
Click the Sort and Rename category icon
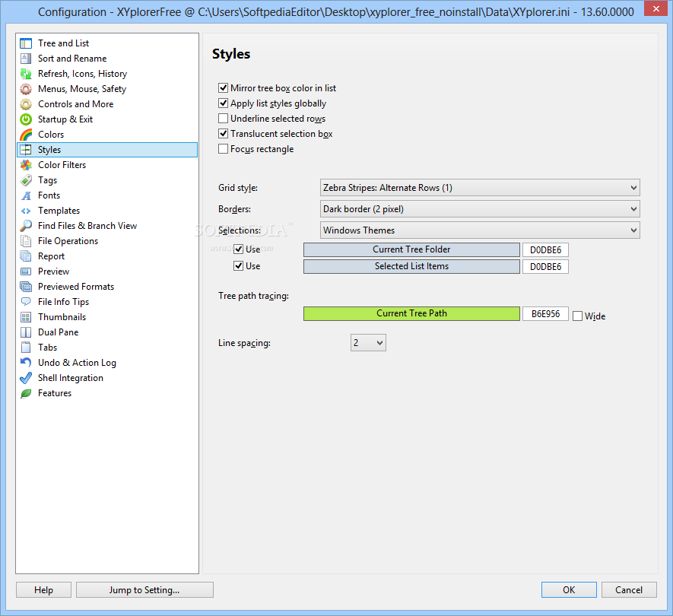[x=26, y=59]
